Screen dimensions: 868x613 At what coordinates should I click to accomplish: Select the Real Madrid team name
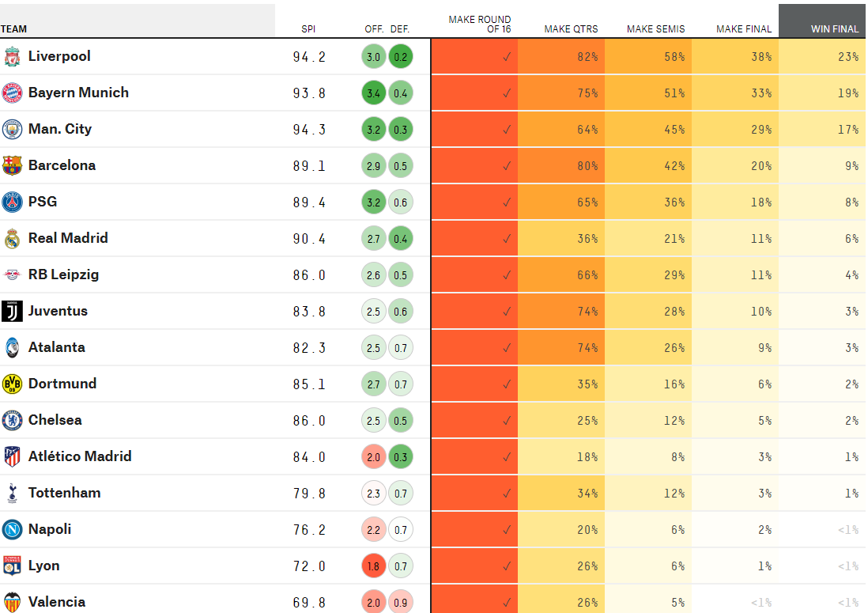[68, 238]
